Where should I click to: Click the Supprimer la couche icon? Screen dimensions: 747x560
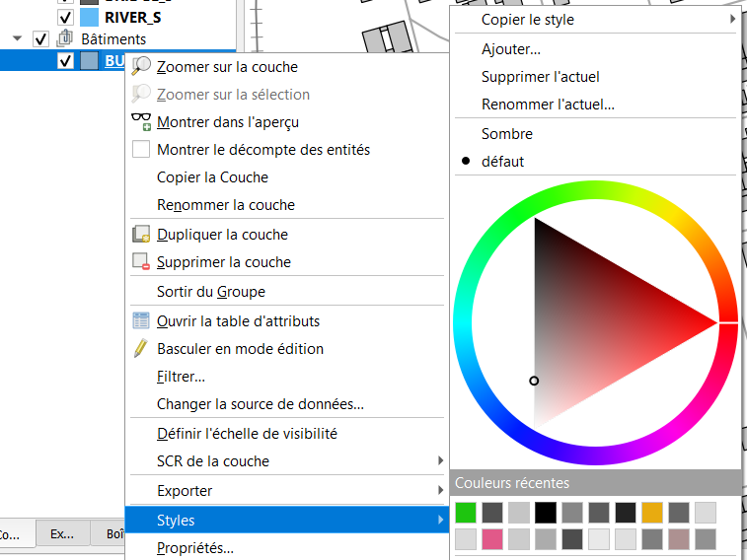point(141,261)
